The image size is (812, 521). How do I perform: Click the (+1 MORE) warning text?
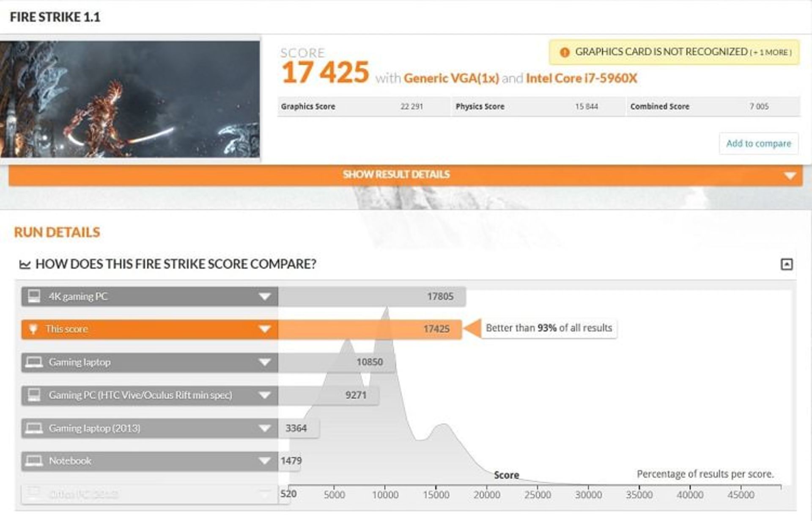click(771, 52)
